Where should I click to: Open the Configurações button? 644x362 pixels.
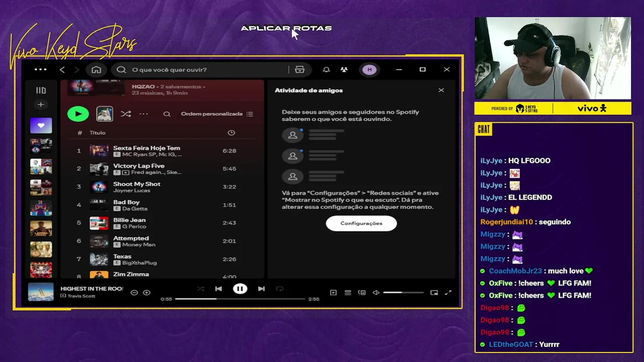[361, 223]
